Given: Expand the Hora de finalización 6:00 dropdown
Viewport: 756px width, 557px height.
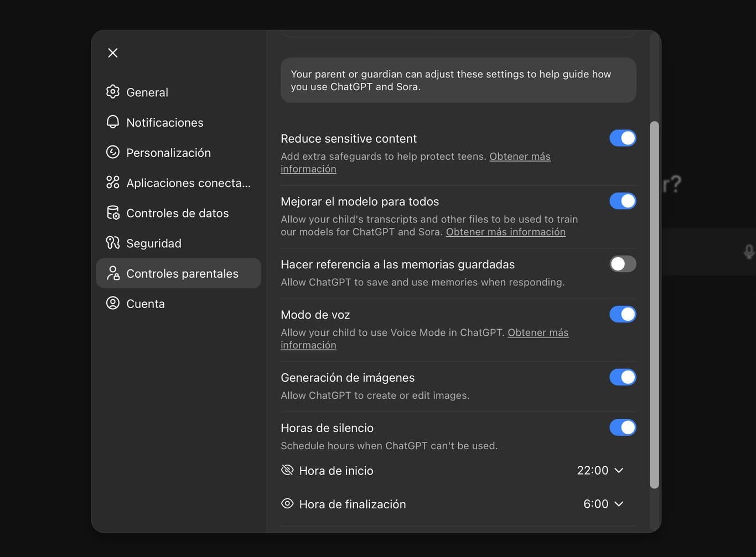Looking at the screenshot, I should 603,504.
